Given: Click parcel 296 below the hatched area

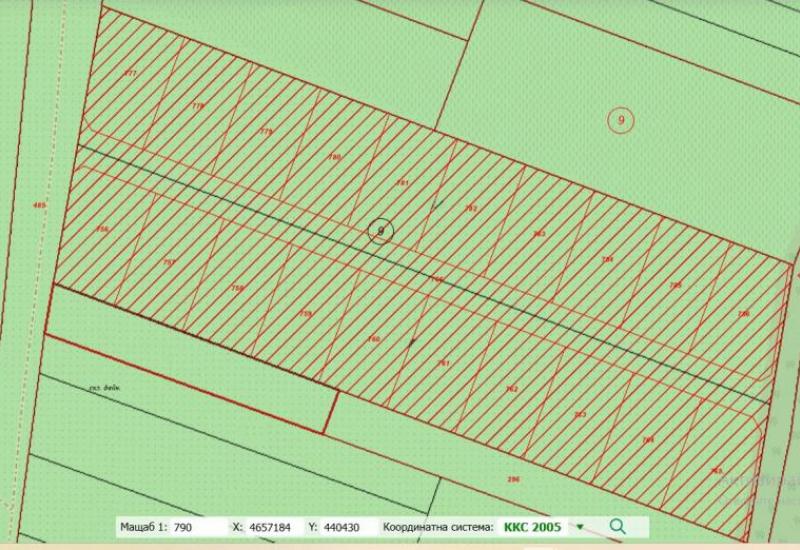Looking at the screenshot, I should tap(514, 480).
